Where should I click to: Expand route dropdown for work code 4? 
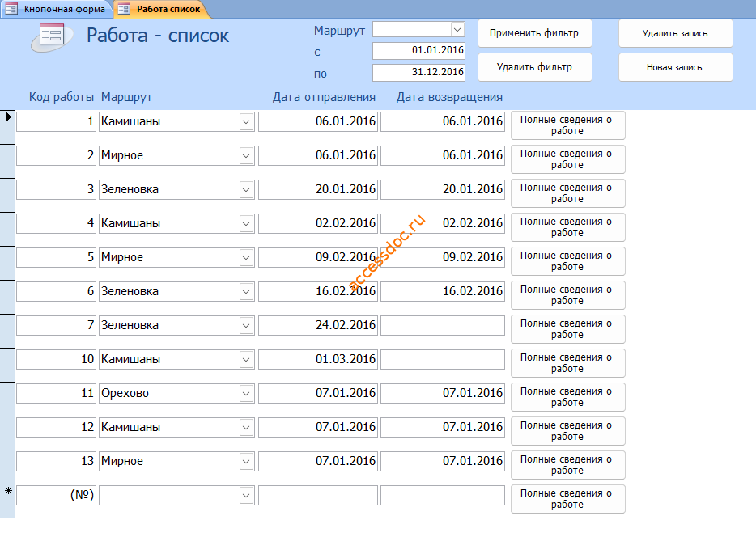(x=246, y=223)
